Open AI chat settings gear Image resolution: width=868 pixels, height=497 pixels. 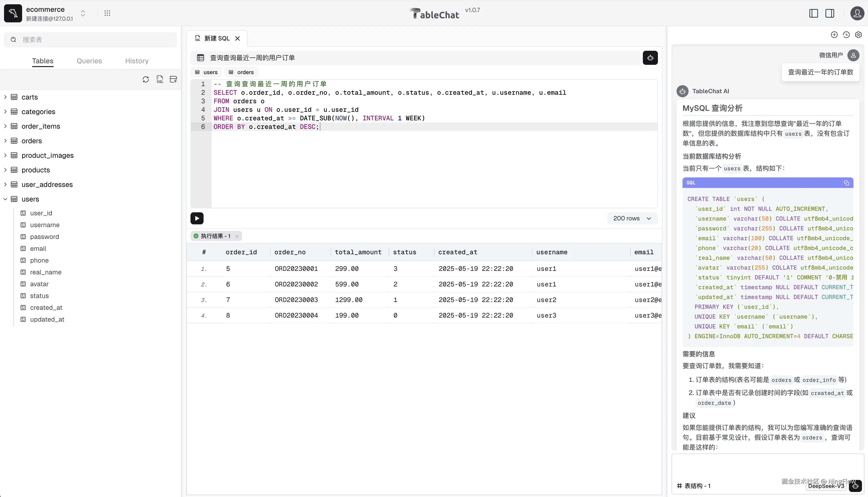(858, 35)
